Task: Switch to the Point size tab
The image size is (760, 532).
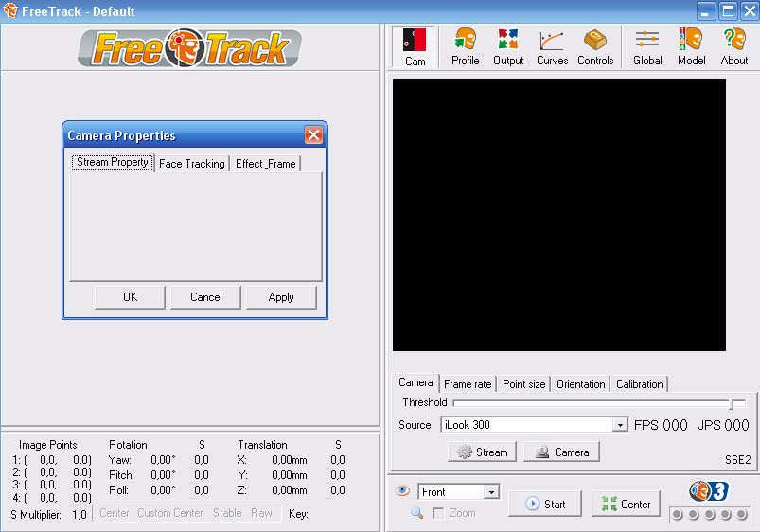Action: pos(524,384)
